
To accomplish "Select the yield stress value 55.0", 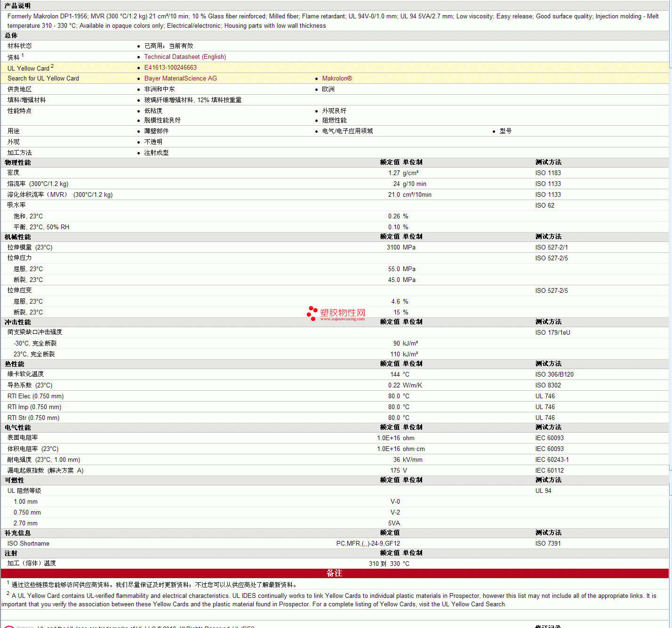I will pos(394,269).
